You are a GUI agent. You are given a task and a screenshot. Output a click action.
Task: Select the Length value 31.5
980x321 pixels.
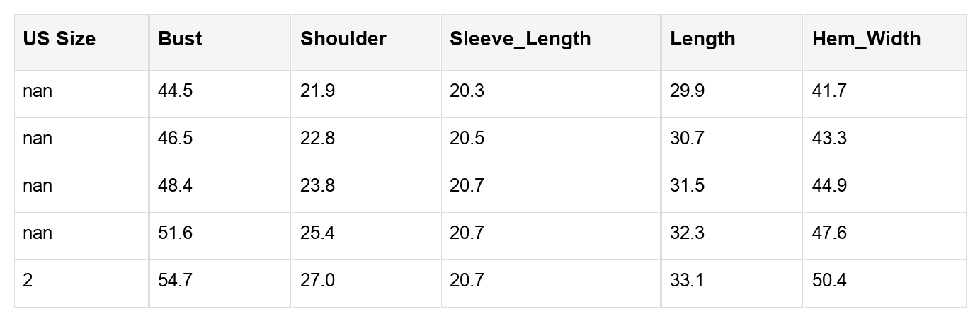point(687,186)
